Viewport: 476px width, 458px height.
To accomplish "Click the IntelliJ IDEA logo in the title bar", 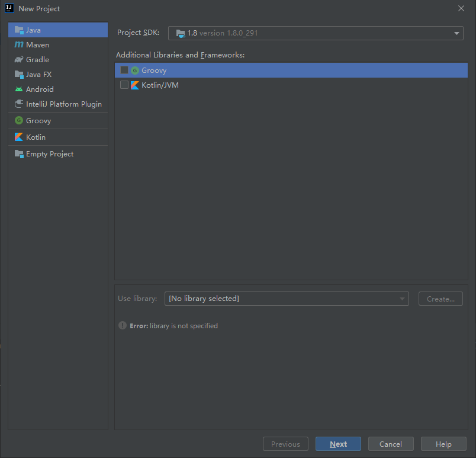I will click(x=9, y=8).
